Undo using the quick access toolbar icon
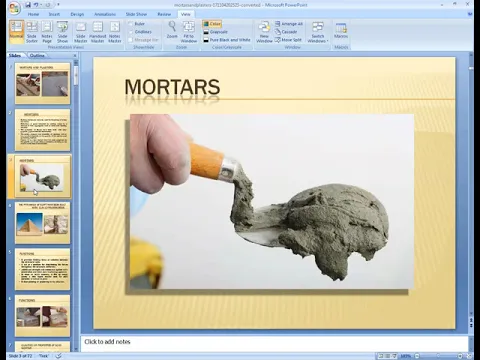Viewport: 480px width, 360px height. (x=36, y=5)
